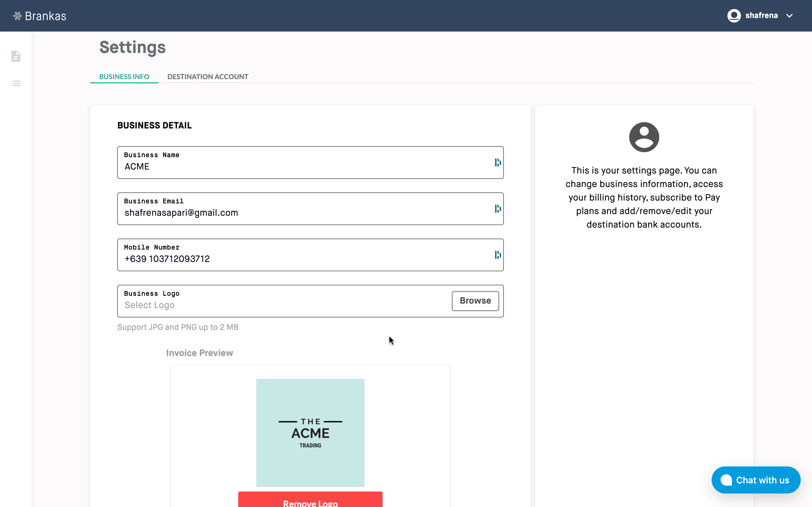The height and width of the screenshot is (507, 812).
Task: Click password manager icon in Business Name field
Action: (498, 163)
